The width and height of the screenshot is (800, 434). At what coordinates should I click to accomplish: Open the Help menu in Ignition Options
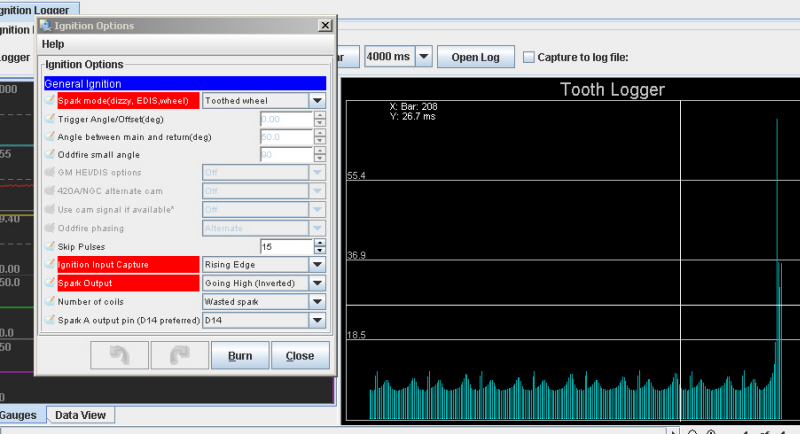53,44
